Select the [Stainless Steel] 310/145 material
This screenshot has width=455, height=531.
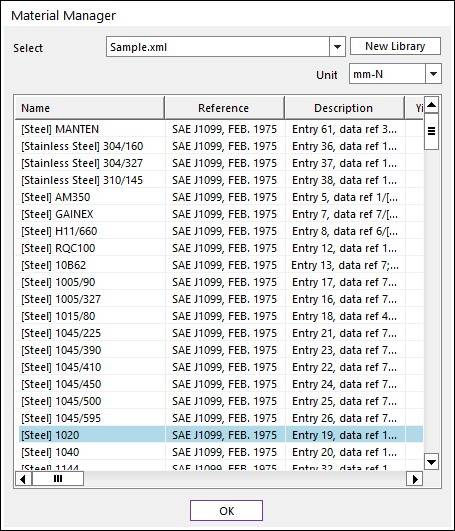[82, 180]
